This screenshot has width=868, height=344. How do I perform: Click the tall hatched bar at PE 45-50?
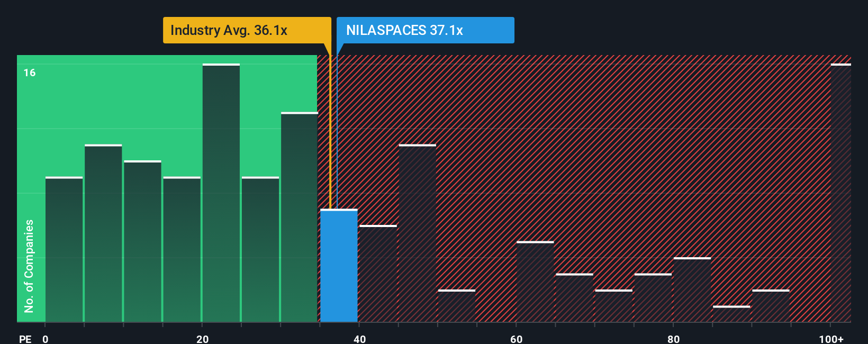point(418,233)
